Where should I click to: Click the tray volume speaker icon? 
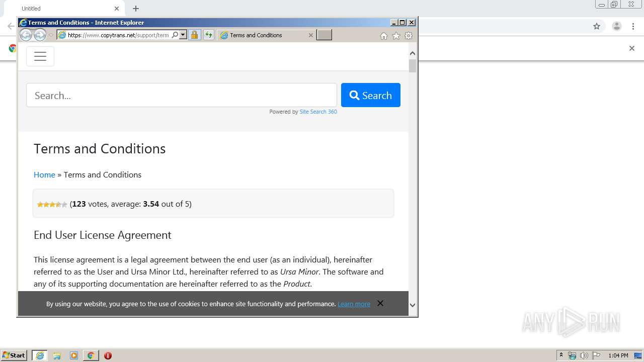point(584,355)
